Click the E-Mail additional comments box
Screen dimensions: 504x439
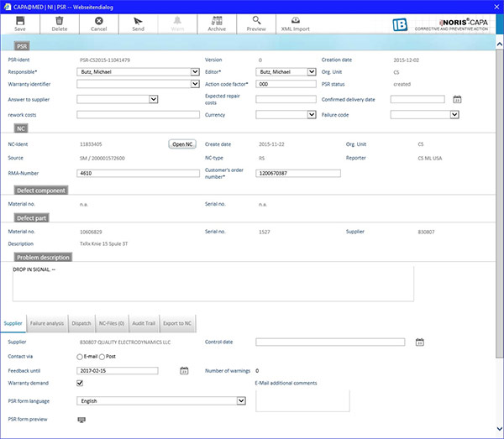click(302, 400)
